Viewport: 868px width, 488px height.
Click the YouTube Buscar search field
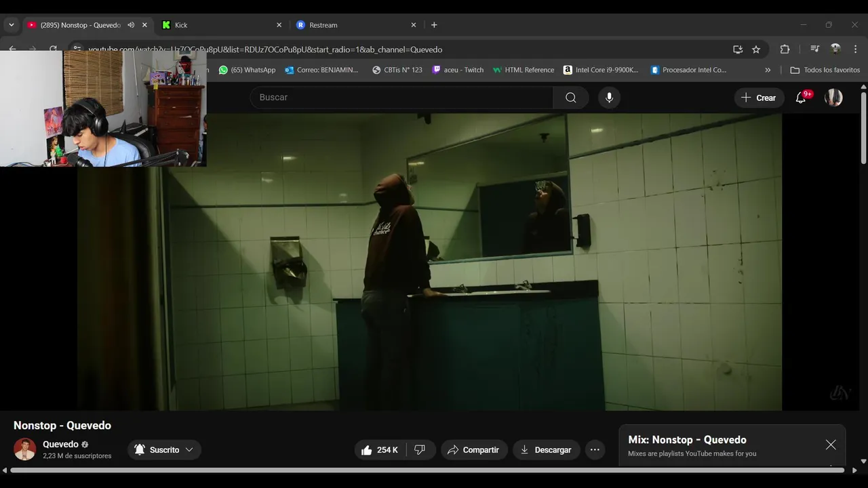click(401, 98)
